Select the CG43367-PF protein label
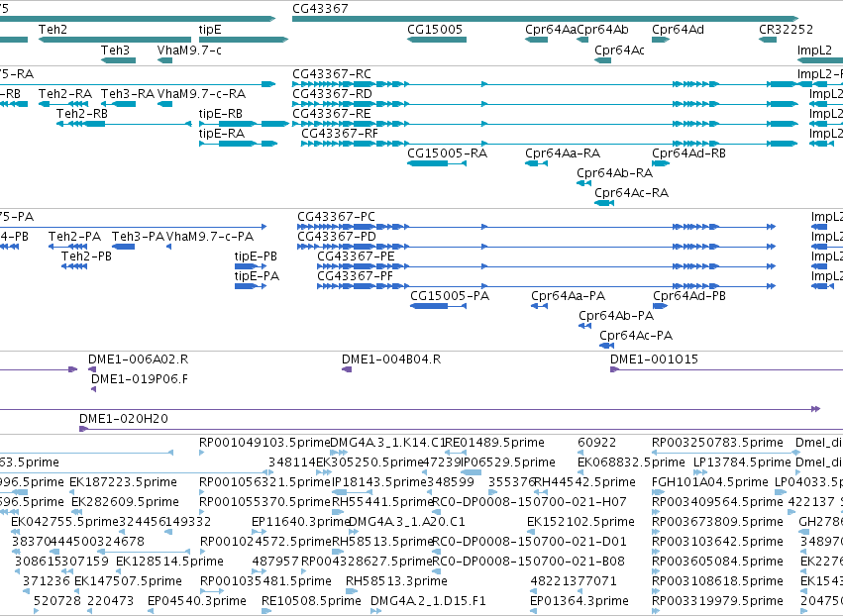The width and height of the screenshot is (843, 616). pos(355,276)
